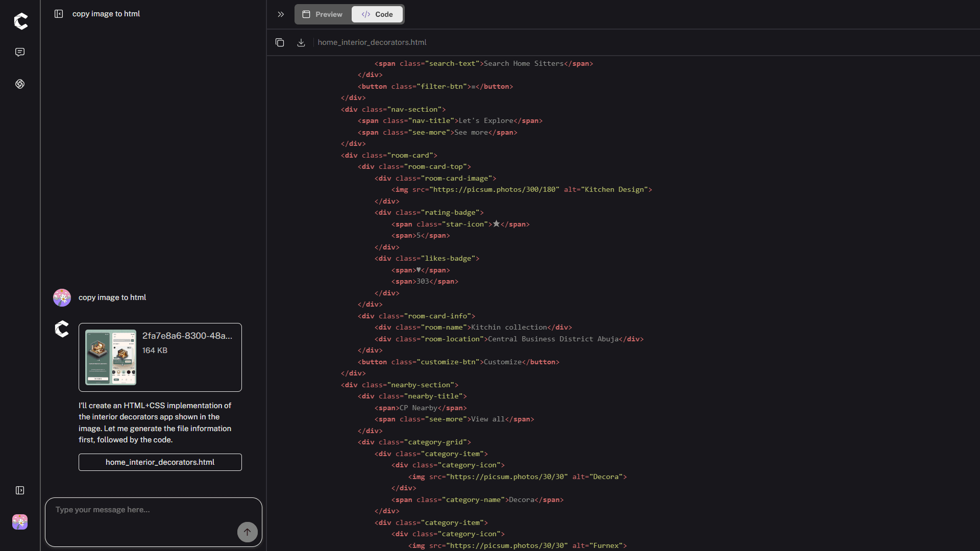Open the spiral icon in the left sidebar
The width and height of the screenshot is (980, 551).
point(20,84)
